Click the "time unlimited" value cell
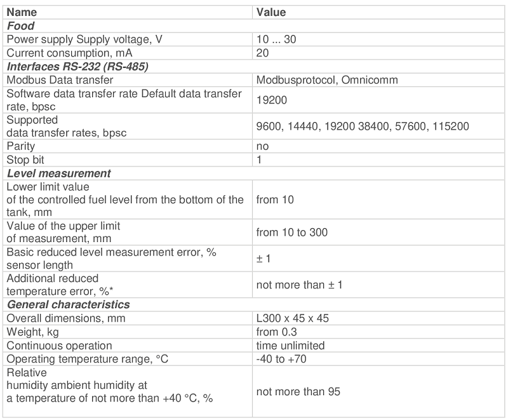Image resolution: width=508 pixels, height=420 pixels. [290, 346]
